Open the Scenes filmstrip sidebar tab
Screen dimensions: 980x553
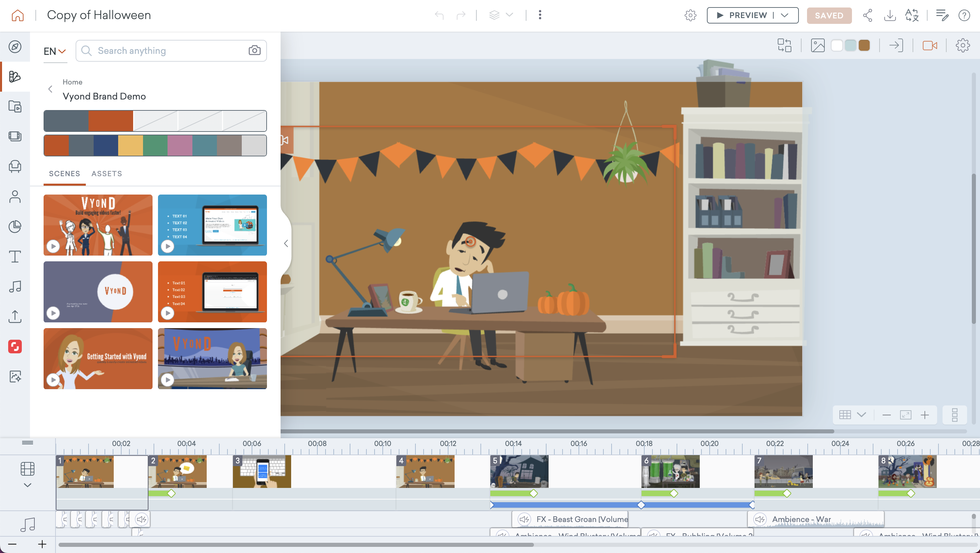(15, 136)
